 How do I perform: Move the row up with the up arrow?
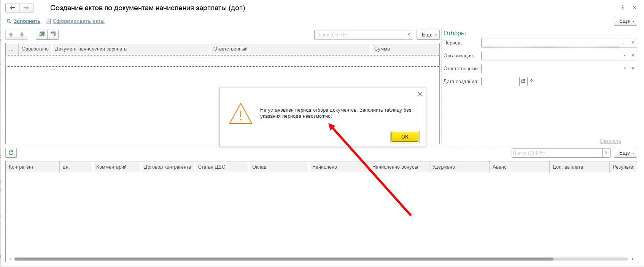11,35
